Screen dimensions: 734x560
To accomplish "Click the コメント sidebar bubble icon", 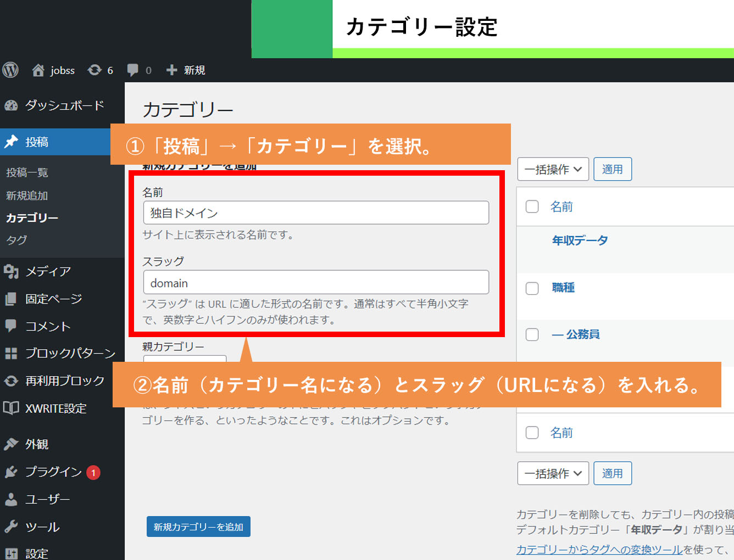I will click(11, 326).
